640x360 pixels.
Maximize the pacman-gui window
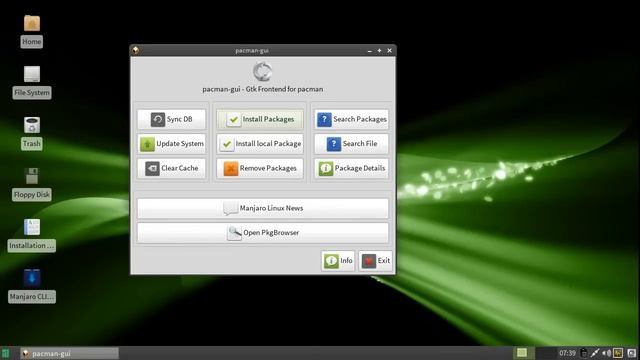379,51
